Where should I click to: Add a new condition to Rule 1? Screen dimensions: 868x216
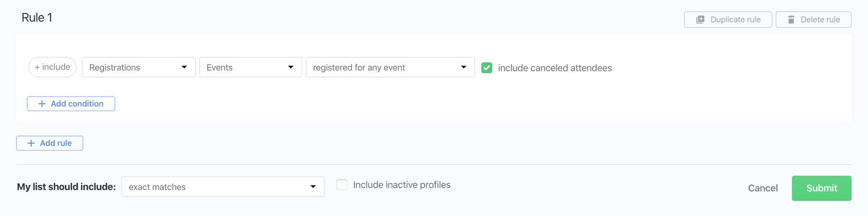coord(71,104)
